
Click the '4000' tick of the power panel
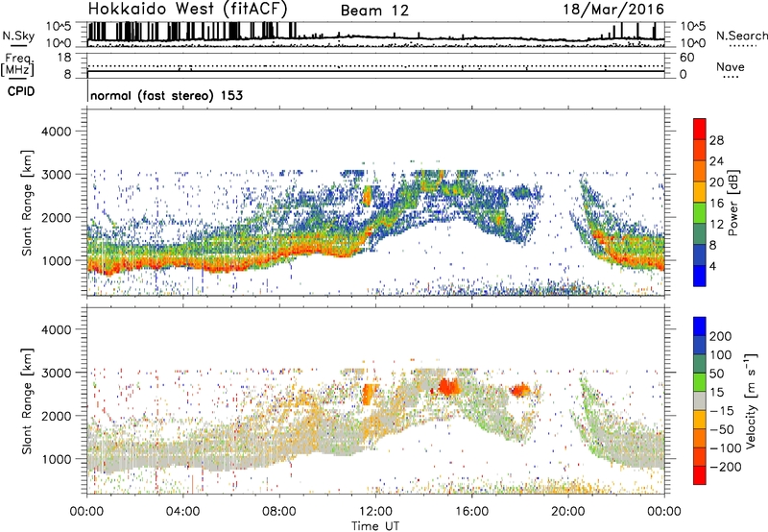(56, 132)
